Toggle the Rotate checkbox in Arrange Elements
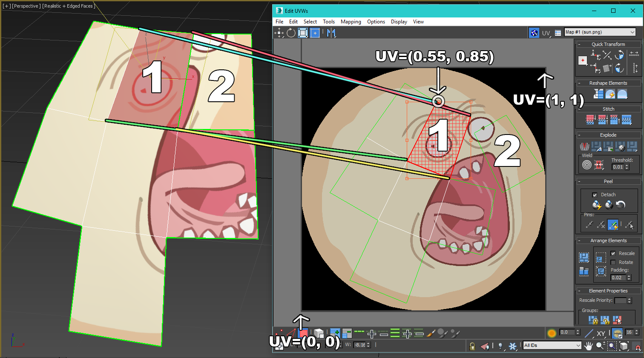This screenshot has width=644, height=358. click(x=613, y=262)
